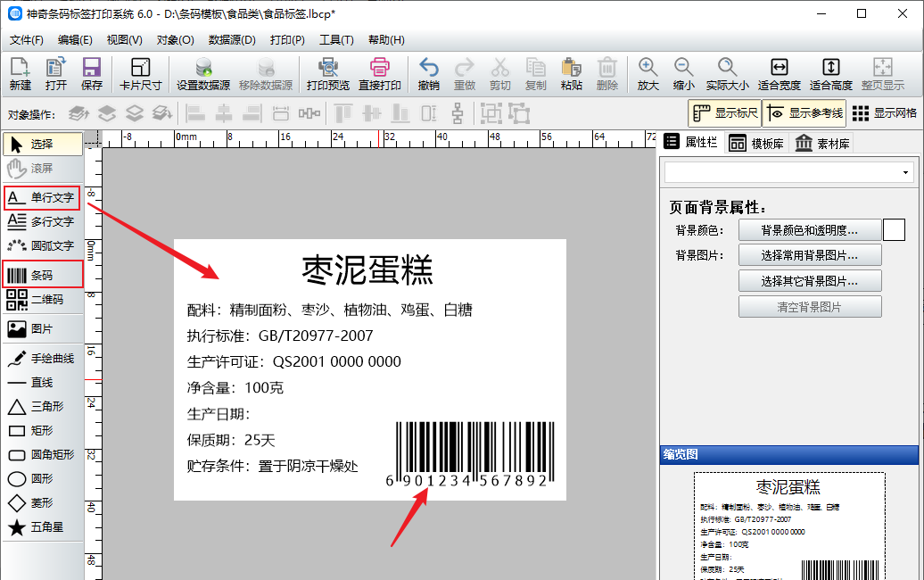Open the 文件(F) menu
Screen dimensions: 924x580
tap(27, 40)
